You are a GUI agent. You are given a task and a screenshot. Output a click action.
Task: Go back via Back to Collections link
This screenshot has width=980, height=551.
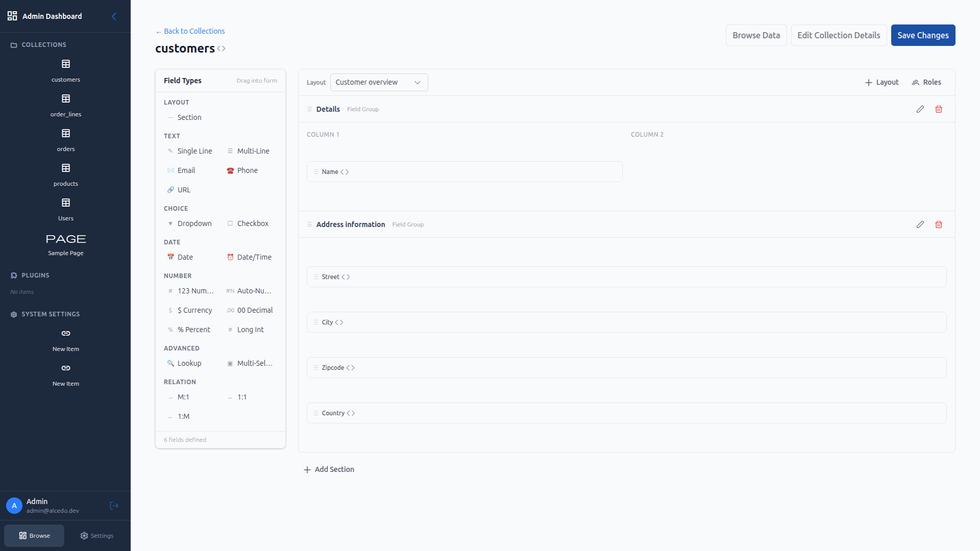[190, 31]
